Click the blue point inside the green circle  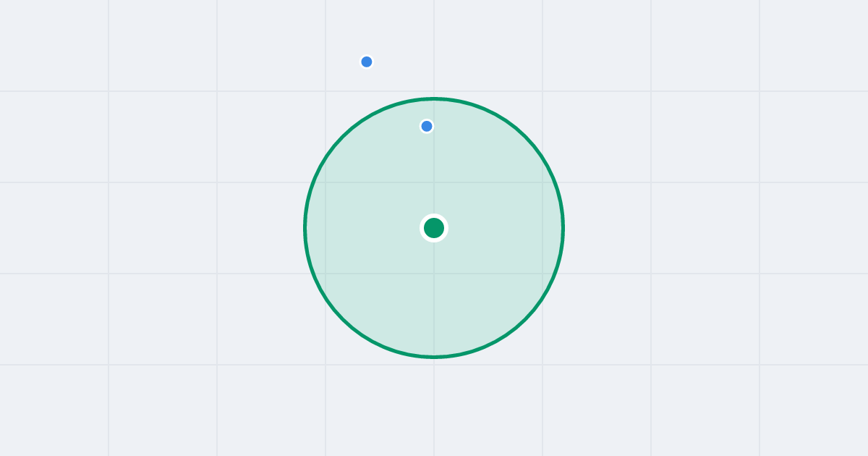point(427,126)
